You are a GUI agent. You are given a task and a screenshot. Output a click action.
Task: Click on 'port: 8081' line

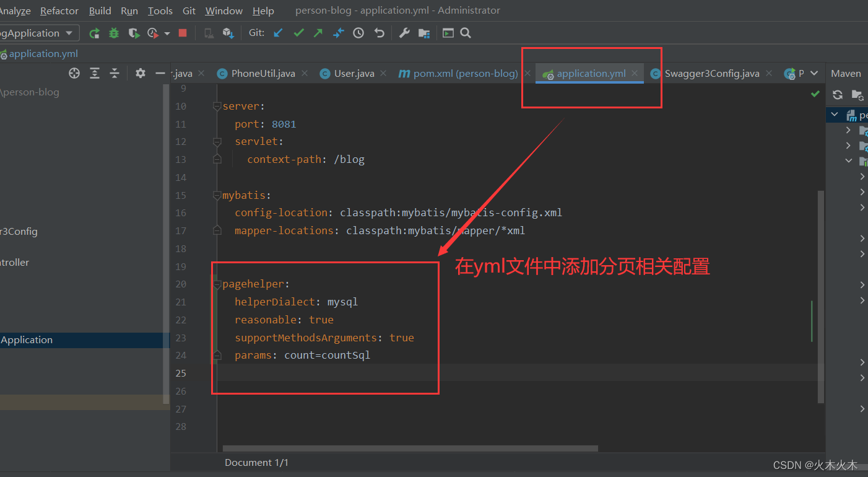[x=266, y=125]
